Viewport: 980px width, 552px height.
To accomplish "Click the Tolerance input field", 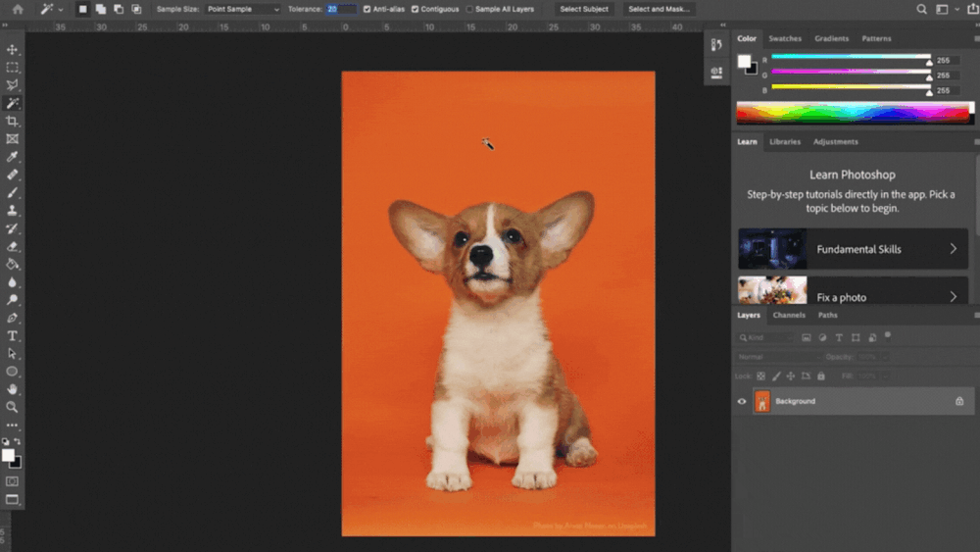I will click(x=341, y=10).
